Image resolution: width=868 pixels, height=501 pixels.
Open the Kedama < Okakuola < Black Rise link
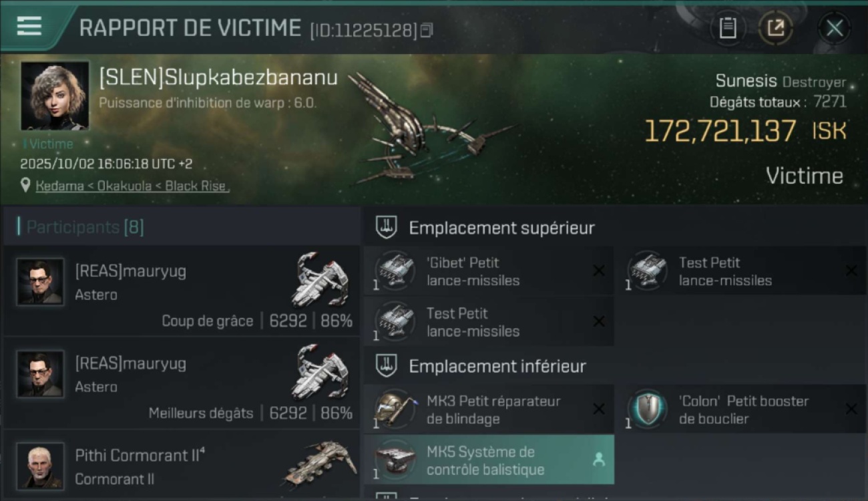pyautogui.click(x=132, y=186)
